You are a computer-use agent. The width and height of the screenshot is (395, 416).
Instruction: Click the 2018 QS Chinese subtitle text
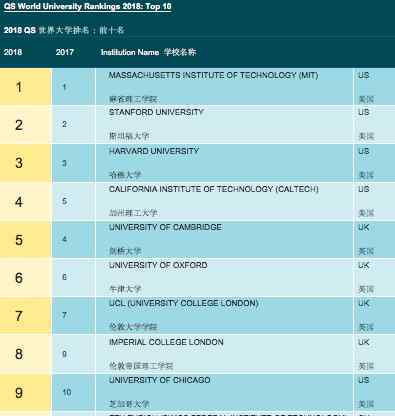[x=64, y=30]
